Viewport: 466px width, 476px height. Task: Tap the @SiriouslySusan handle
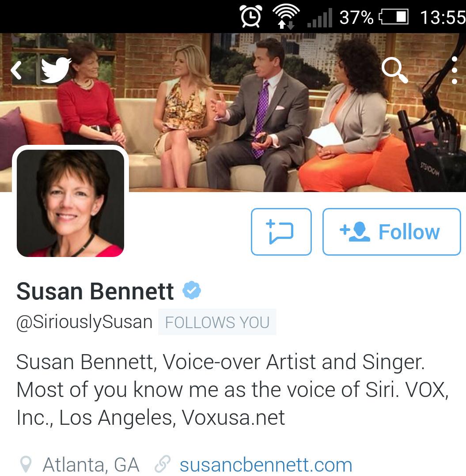(x=84, y=322)
